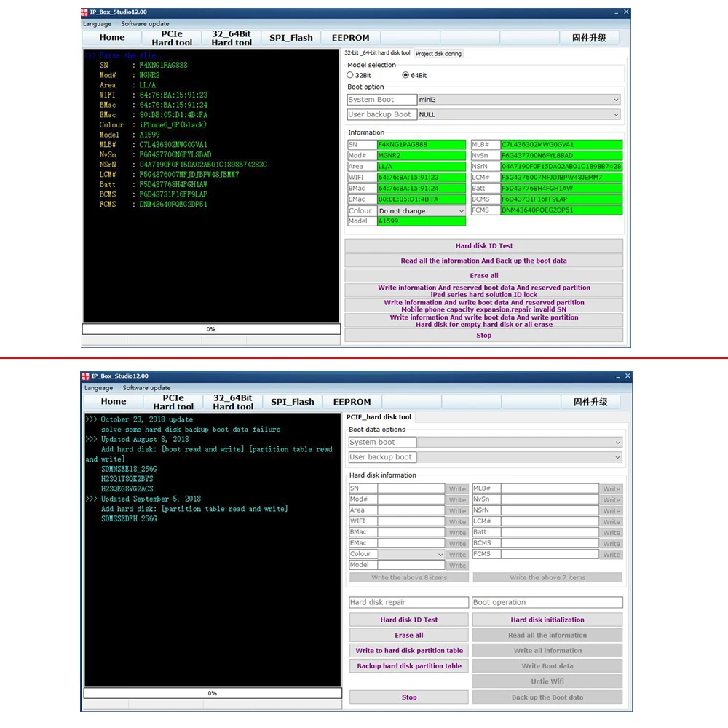Click the SN field showing F4KNG1PAG888

421,144
